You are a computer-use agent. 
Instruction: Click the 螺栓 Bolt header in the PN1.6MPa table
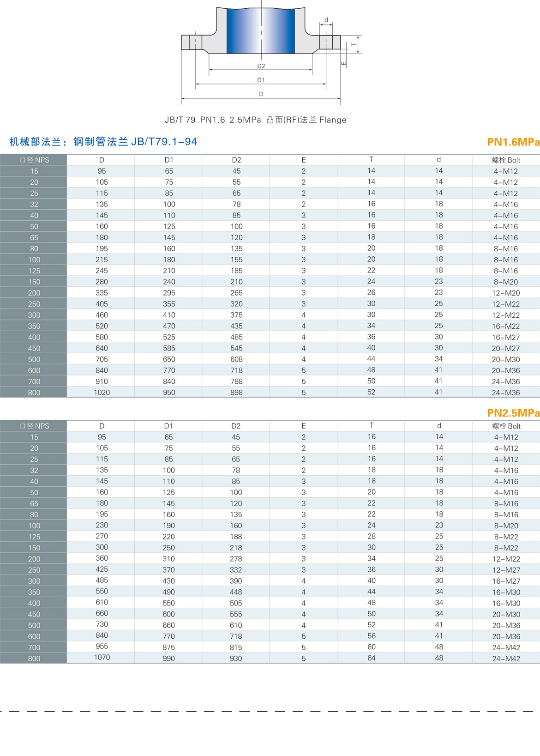point(506,160)
